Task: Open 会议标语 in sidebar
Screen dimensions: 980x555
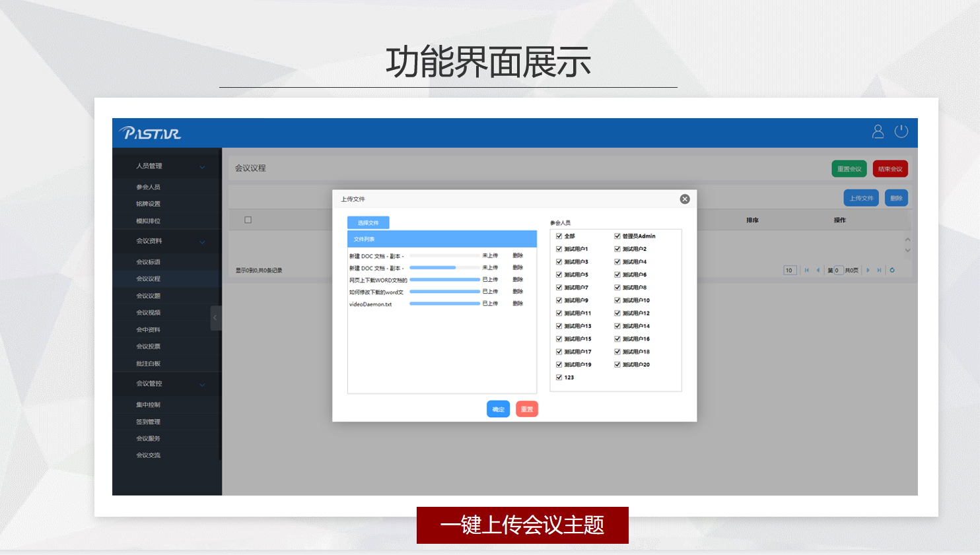Action: [149, 262]
